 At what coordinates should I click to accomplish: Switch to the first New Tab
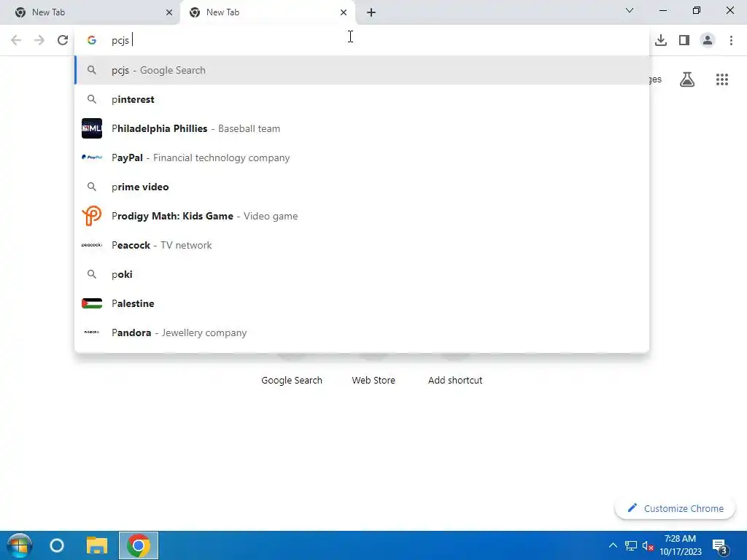(90, 13)
